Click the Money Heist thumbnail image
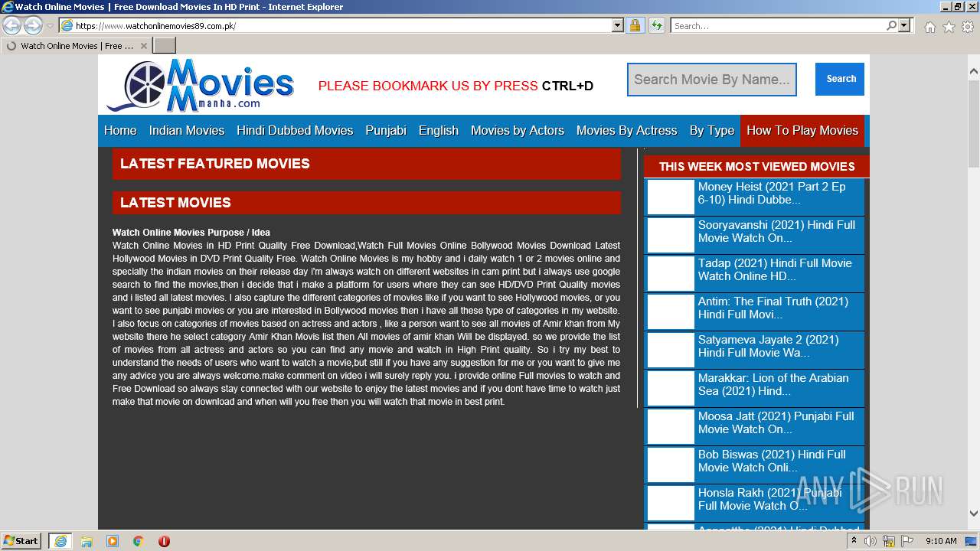This screenshot has height=551, width=980. click(x=671, y=197)
